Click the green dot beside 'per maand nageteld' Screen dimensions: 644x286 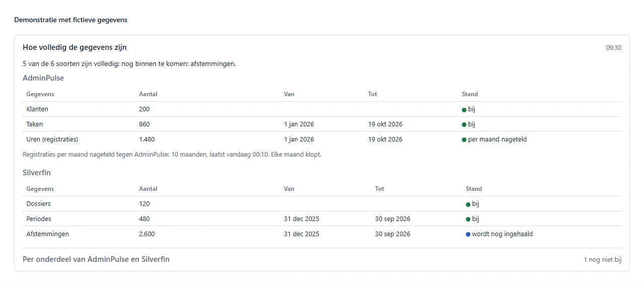point(464,139)
